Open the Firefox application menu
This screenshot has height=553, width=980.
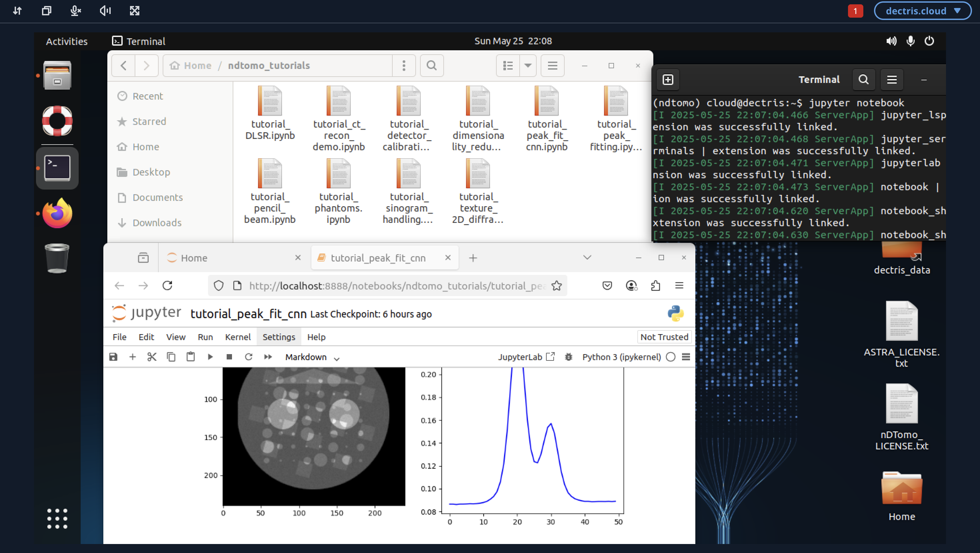click(x=679, y=285)
